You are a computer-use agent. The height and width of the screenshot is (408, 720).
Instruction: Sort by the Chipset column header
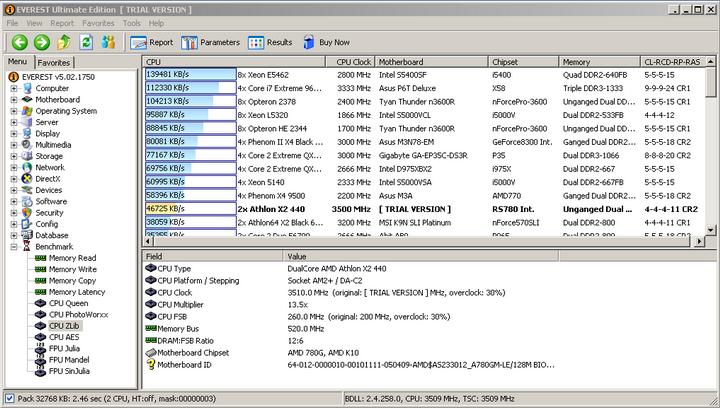523,62
